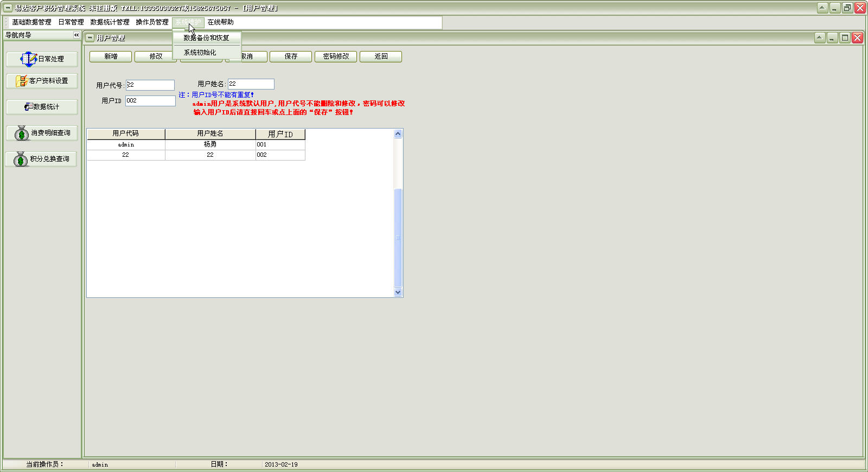
Task: Select the 001 user ID cell
Action: [x=280, y=145]
